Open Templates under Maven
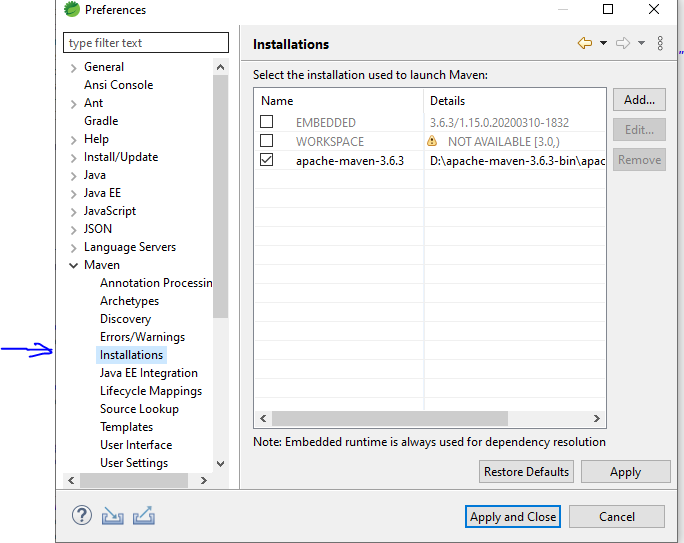 point(127,427)
